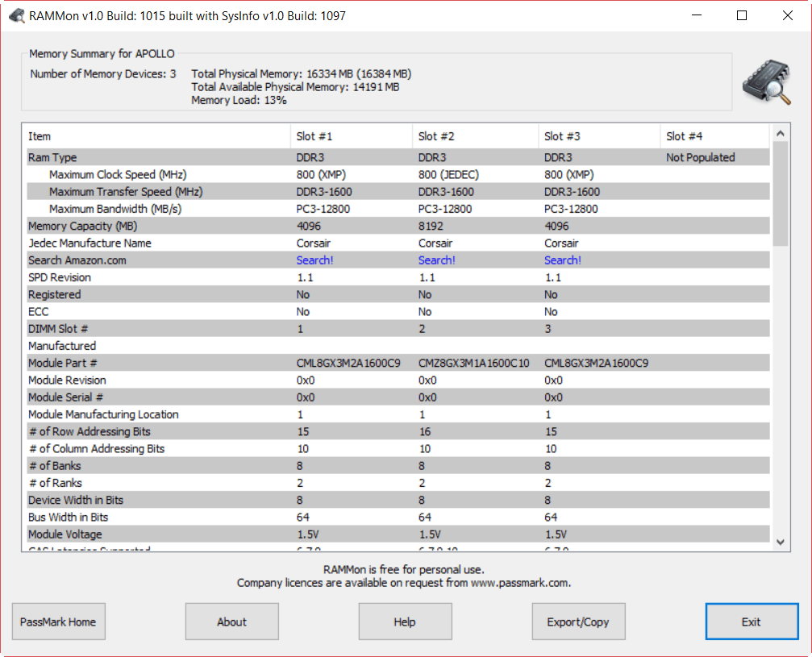812x657 pixels.
Task: Click Module Manufacturing Location row label
Action: coord(103,414)
